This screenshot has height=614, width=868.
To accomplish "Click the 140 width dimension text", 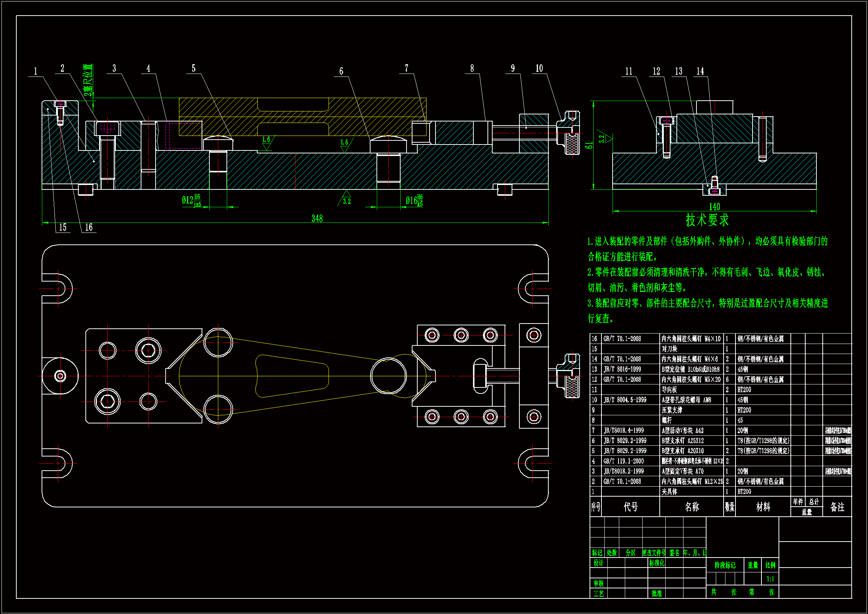I will [x=714, y=207].
